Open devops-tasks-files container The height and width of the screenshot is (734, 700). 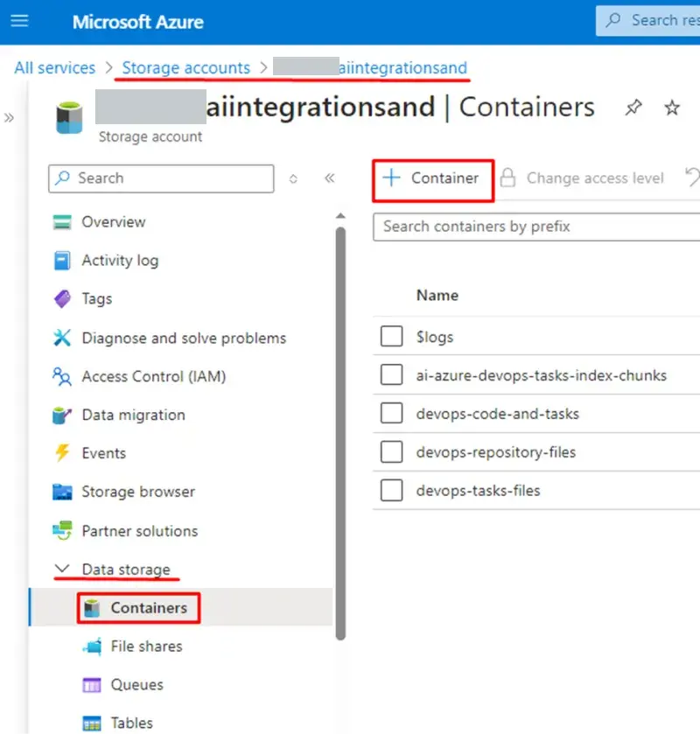click(478, 491)
